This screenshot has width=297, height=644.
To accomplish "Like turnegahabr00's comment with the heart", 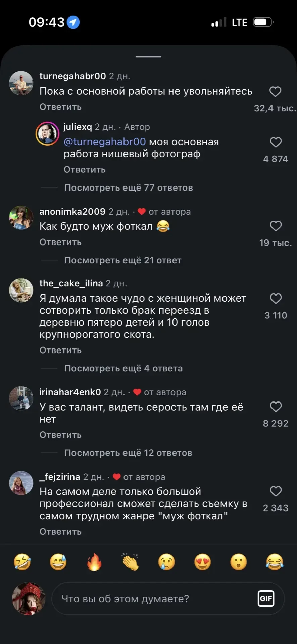I will (275, 92).
